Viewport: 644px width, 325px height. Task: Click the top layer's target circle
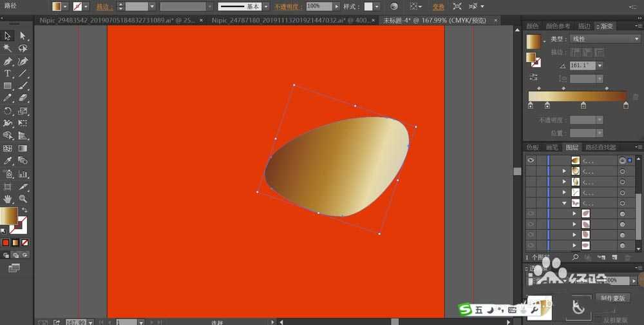coord(622,161)
